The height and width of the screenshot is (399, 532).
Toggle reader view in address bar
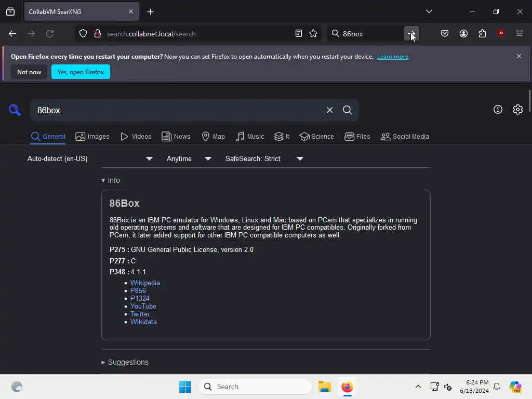click(x=299, y=34)
